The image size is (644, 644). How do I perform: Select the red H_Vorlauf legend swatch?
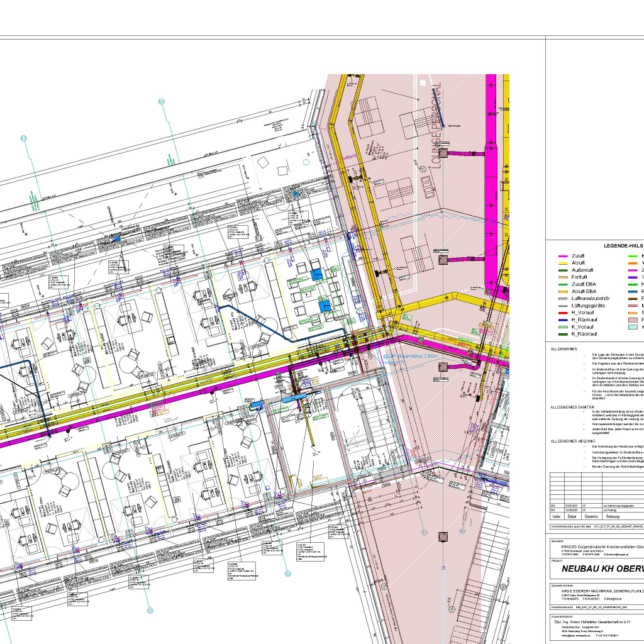563,312
